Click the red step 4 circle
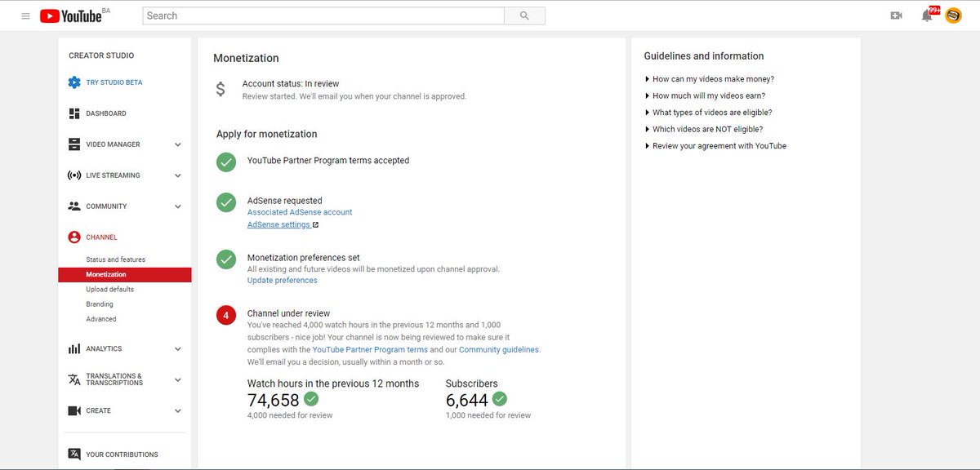The width and height of the screenshot is (980, 470). pos(226,315)
